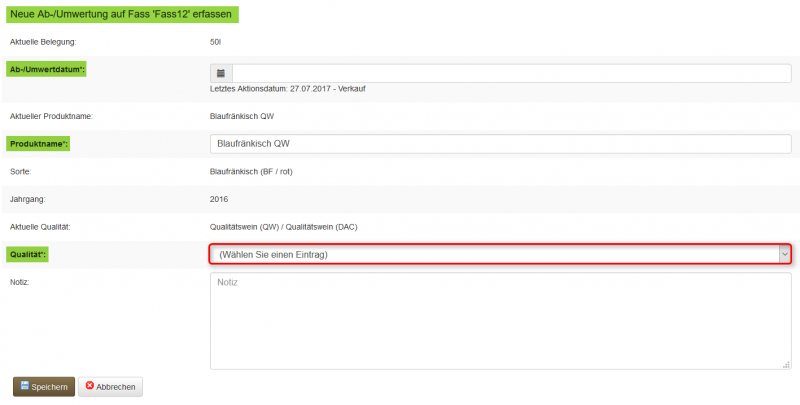The width and height of the screenshot is (800, 405).
Task: Click the Notiz field label
Action: tap(21, 282)
